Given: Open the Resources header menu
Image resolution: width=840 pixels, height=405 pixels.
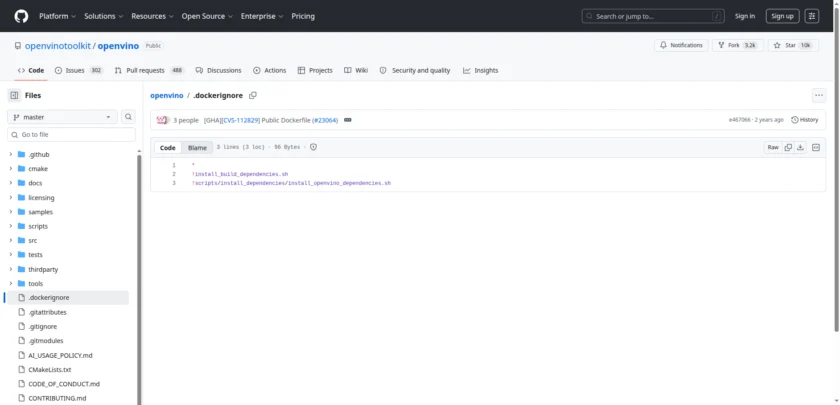Looking at the screenshot, I should 153,16.
